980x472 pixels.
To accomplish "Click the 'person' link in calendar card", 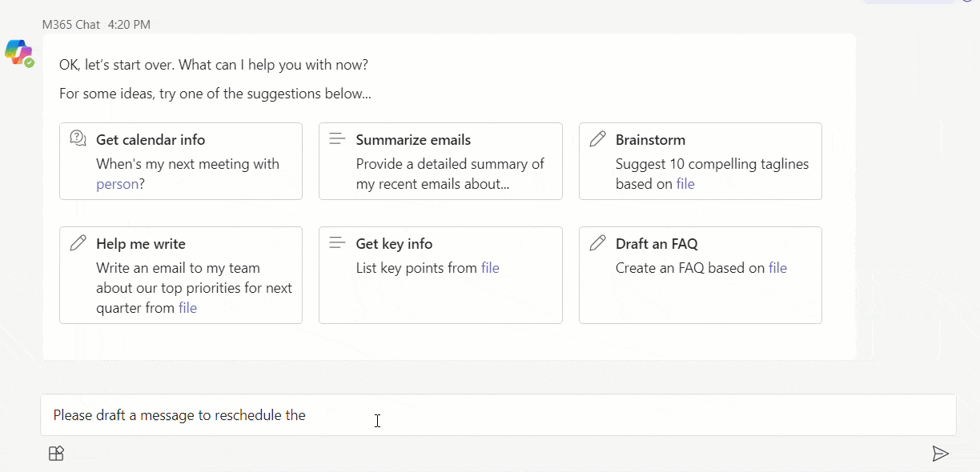I will pyautogui.click(x=118, y=184).
